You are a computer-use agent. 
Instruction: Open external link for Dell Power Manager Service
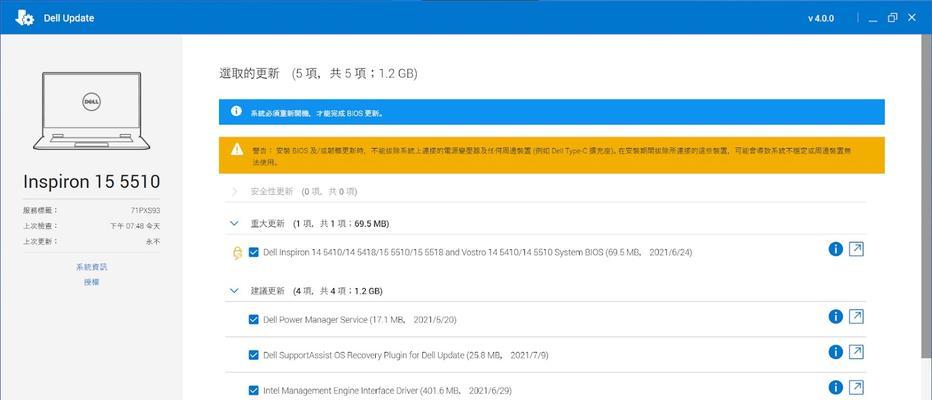[856, 317]
